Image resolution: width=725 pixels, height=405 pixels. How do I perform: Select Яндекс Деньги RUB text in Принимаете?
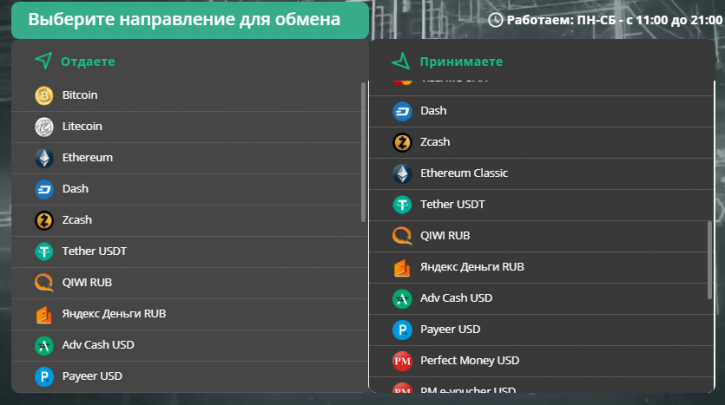coord(472,267)
